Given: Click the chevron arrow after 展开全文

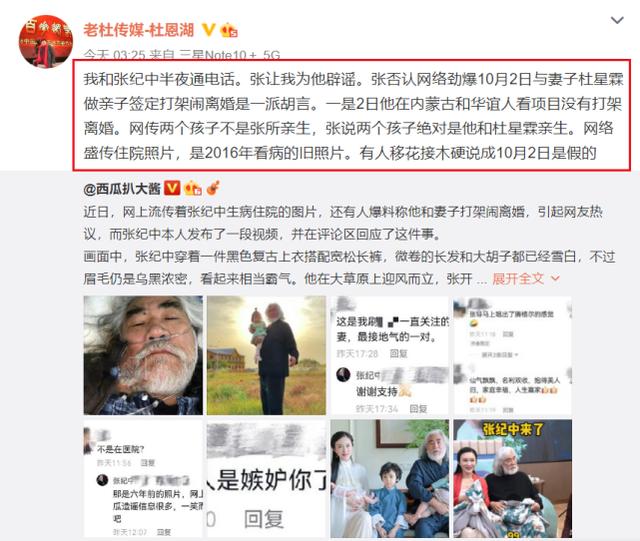Looking at the screenshot, I should point(555,279).
